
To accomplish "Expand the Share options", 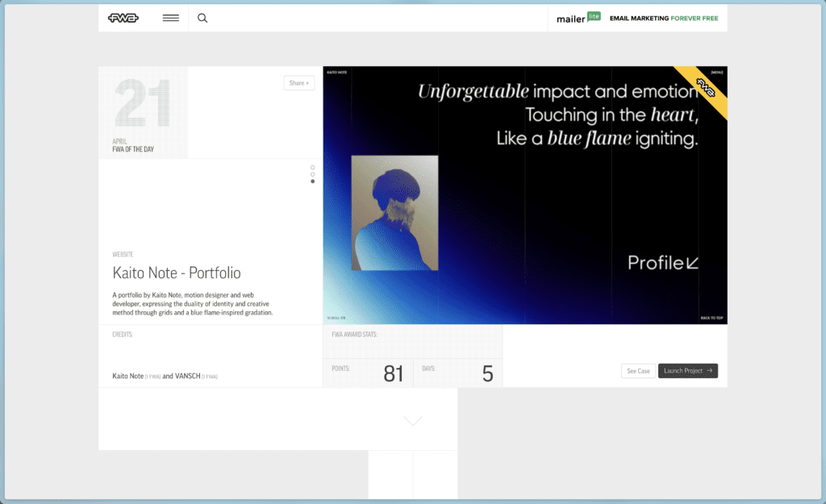I will click(298, 83).
